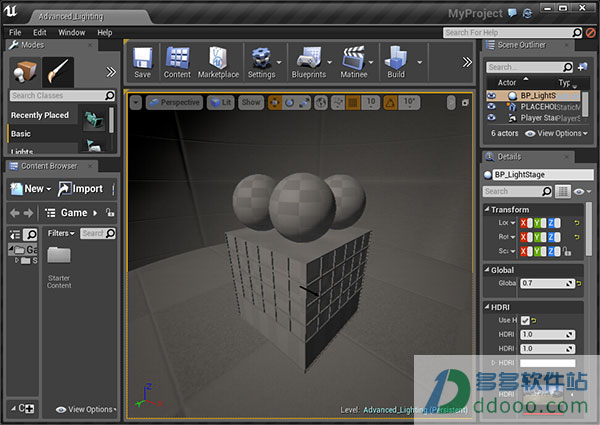This screenshot has width=600, height=425.
Task: Navigate forward in Content Browser
Action: 28,213
